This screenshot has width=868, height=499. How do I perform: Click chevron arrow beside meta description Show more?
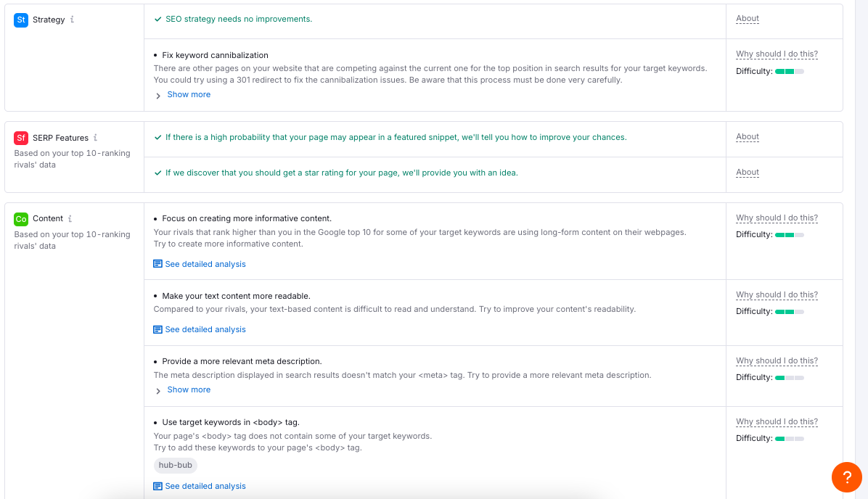coord(158,390)
